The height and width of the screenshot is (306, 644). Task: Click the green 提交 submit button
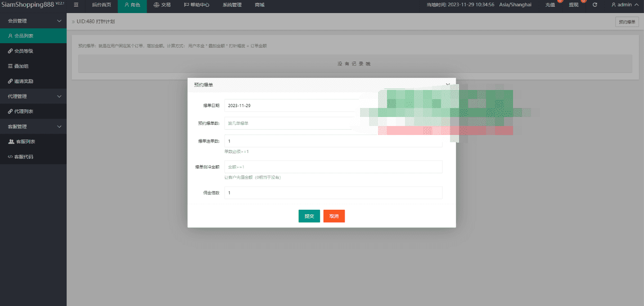tap(309, 216)
